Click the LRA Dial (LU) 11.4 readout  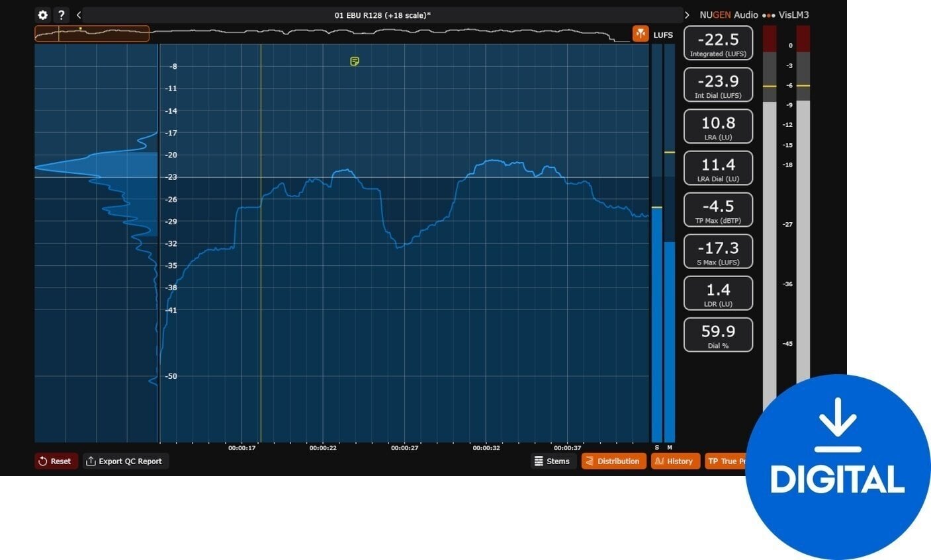click(718, 168)
